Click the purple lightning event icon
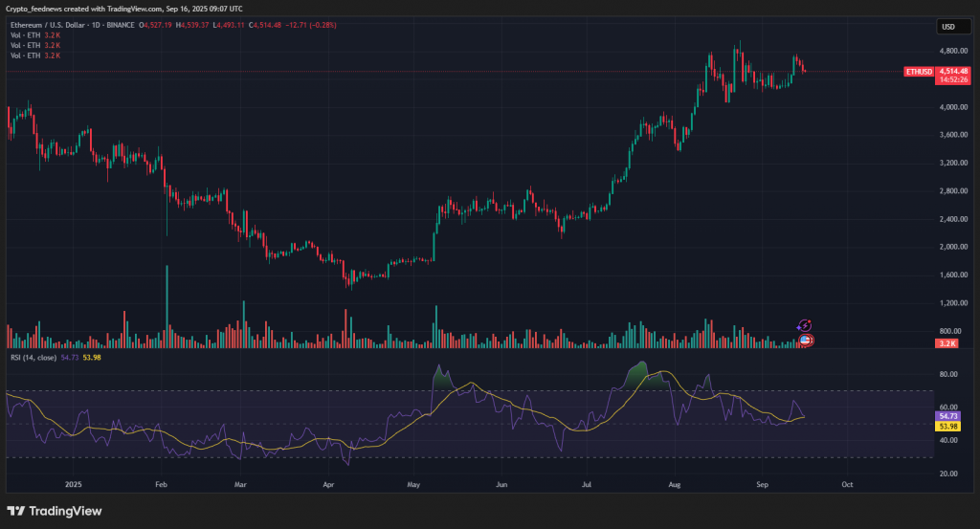 tap(805, 326)
